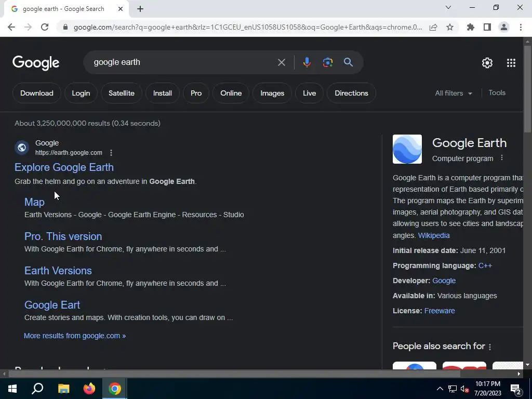Click the Chrome icon in taskbar
Image resolution: width=532 pixels, height=399 pixels.
tap(115, 389)
